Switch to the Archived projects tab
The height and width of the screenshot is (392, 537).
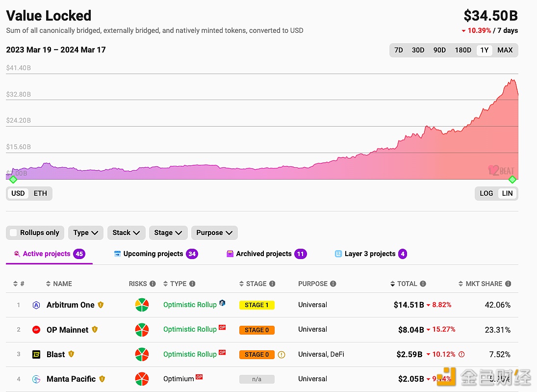pyautogui.click(x=266, y=254)
